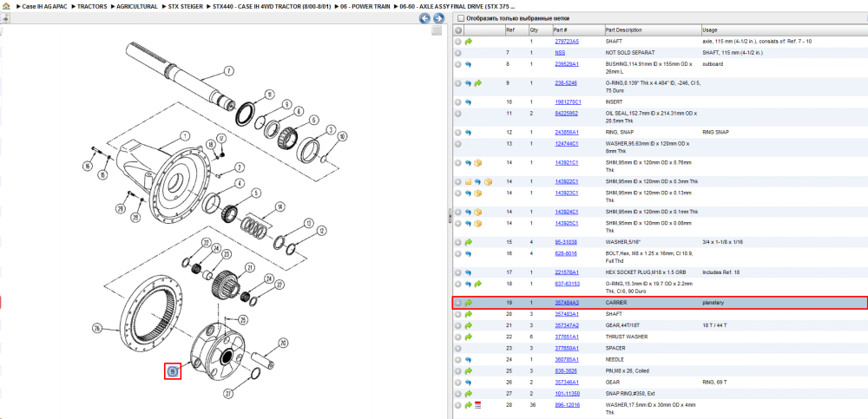Click green arrow icon in 95-31038 row
This screenshot has height=419, width=868.
pyautogui.click(x=469, y=242)
